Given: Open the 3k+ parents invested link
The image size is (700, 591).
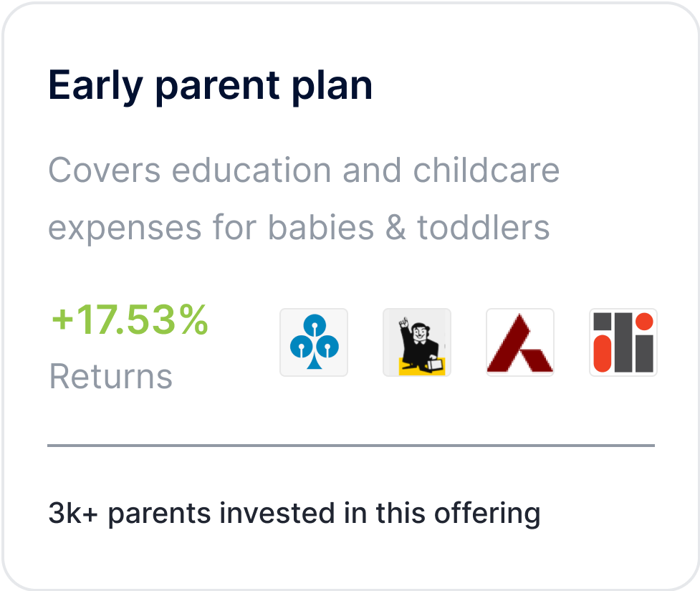Looking at the screenshot, I should (293, 513).
